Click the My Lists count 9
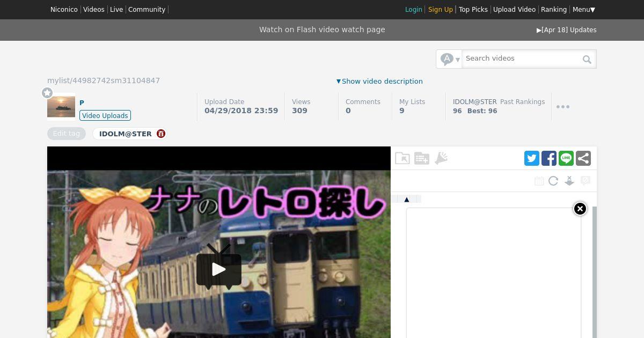 pyautogui.click(x=402, y=111)
